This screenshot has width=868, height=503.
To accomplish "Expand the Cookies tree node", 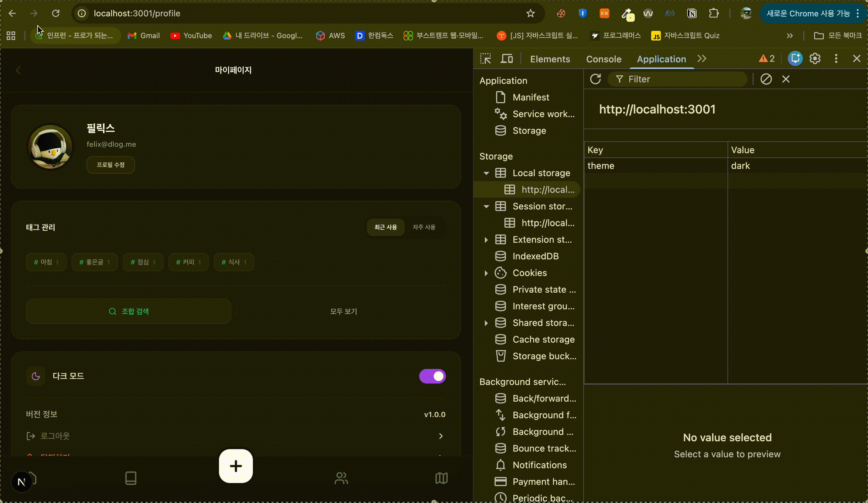I will tap(486, 273).
